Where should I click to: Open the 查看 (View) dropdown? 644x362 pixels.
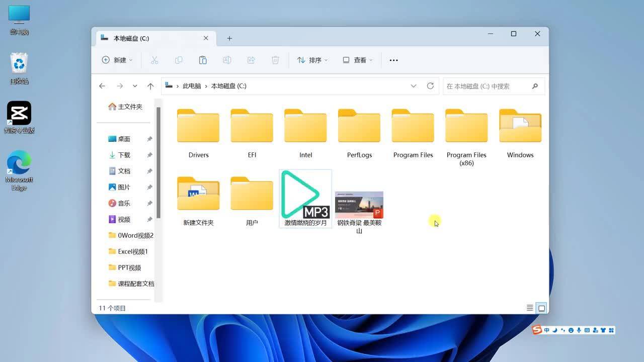[x=357, y=60]
